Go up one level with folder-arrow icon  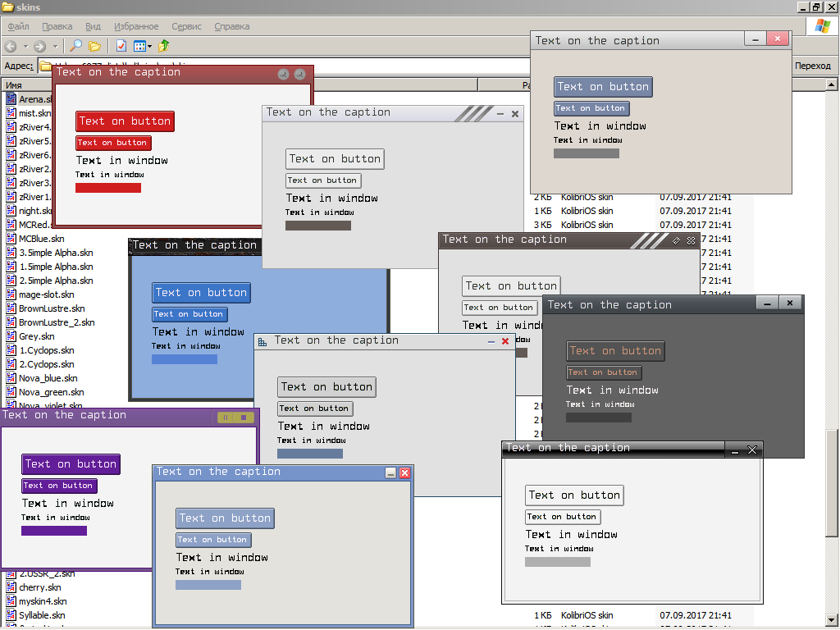[164, 46]
